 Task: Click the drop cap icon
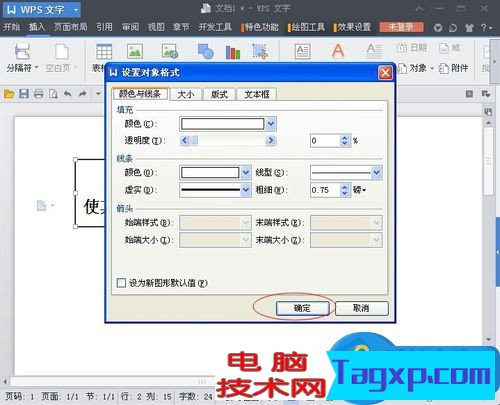[374, 52]
